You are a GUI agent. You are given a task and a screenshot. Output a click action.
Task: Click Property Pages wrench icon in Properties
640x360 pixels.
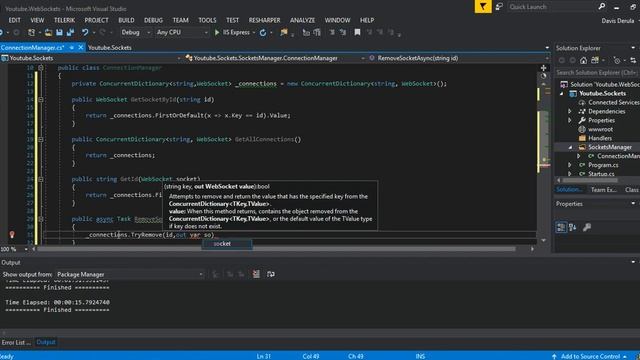tap(587, 227)
